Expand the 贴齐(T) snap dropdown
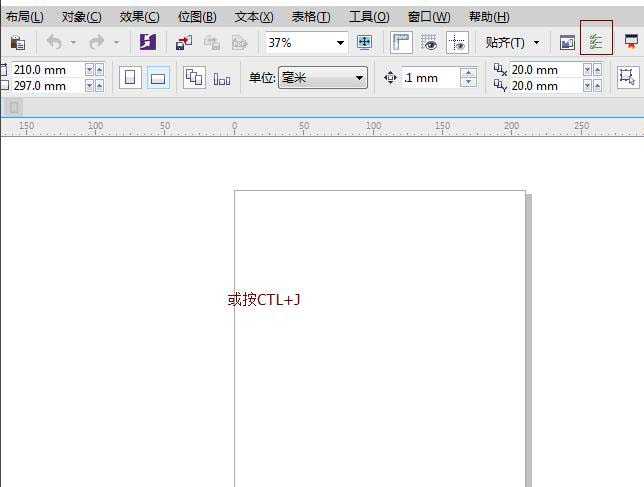The height and width of the screenshot is (487, 644). (x=536, y=43)
